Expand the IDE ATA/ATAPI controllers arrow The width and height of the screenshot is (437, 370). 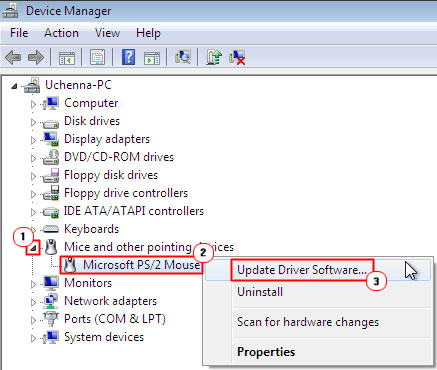pos(33,212)
